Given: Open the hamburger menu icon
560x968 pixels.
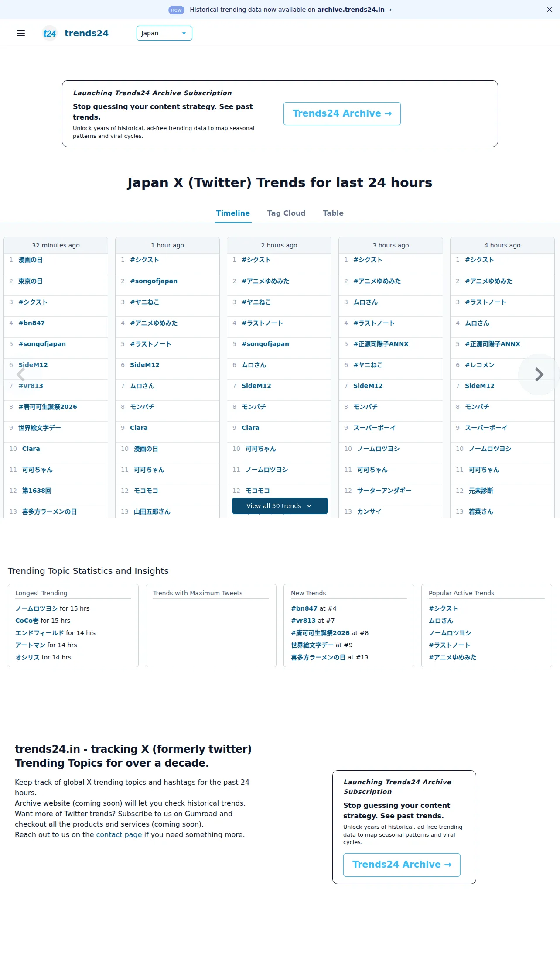Looking at the screenshot, I should click(x=21, y=33).
